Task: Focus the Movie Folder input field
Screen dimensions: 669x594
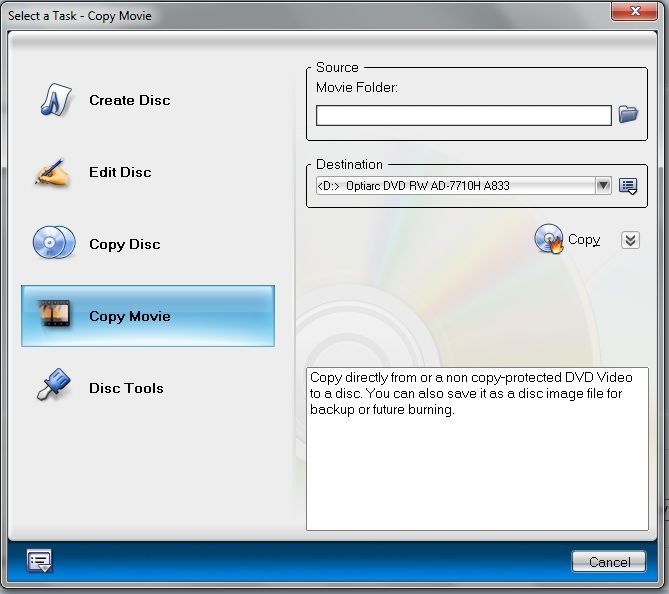Action: pos(464,116)
